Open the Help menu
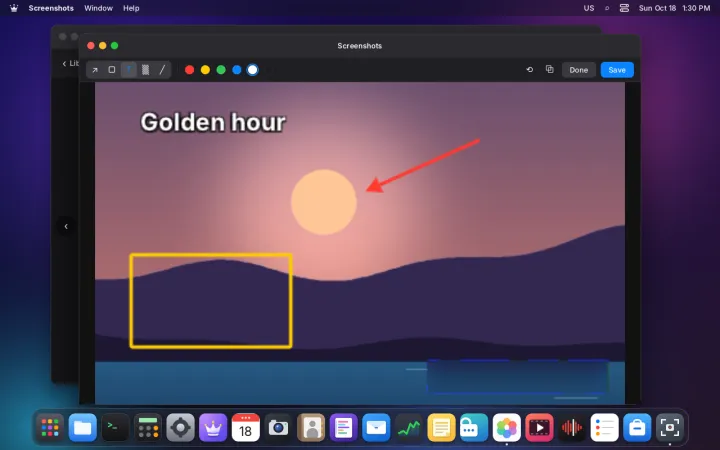 pos(131,8)
